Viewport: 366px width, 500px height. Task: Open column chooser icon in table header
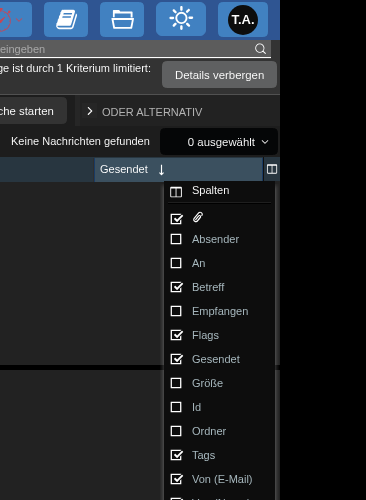[272, 169]
